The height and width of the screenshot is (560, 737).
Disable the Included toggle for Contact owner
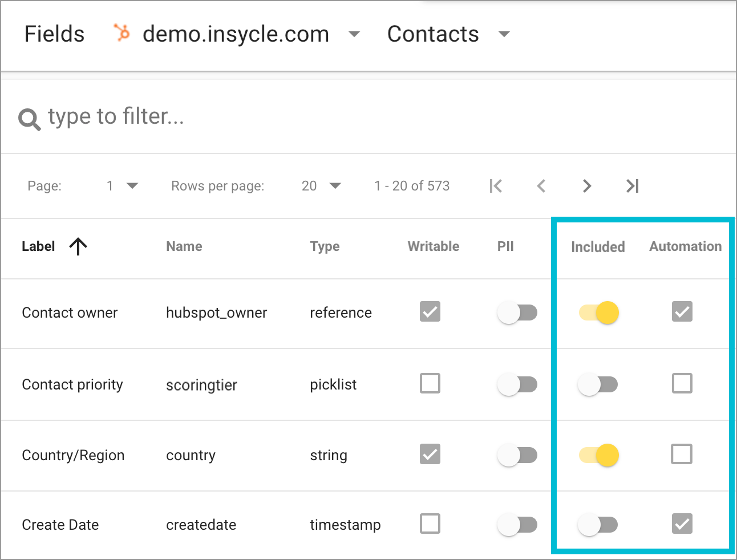click(x=598, y=313)
